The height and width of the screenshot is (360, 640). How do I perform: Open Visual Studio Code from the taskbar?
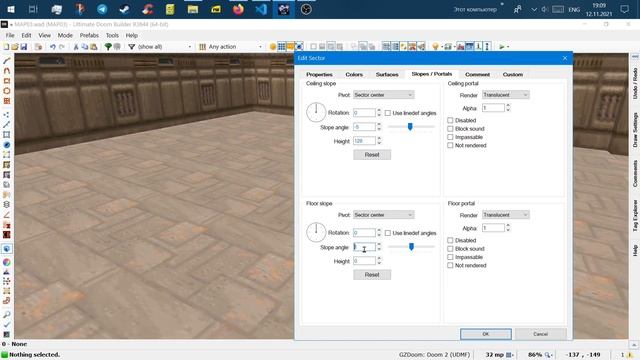261,9
